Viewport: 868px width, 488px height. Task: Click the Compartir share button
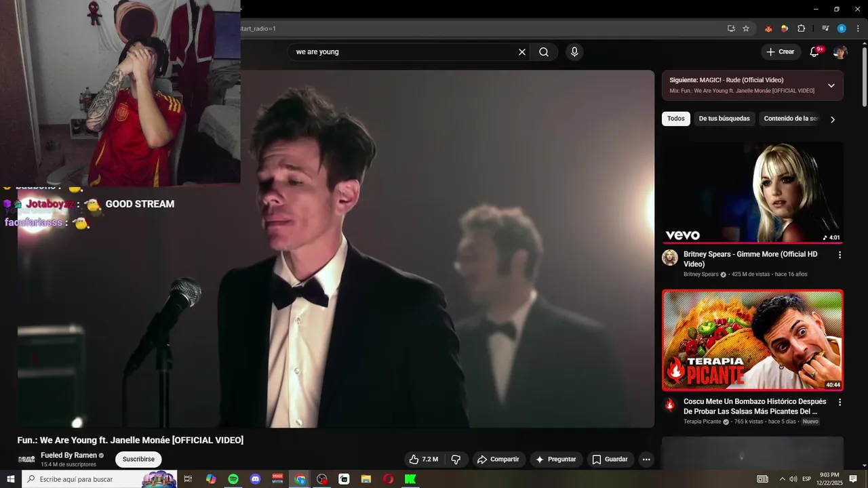tap(498, 460)
